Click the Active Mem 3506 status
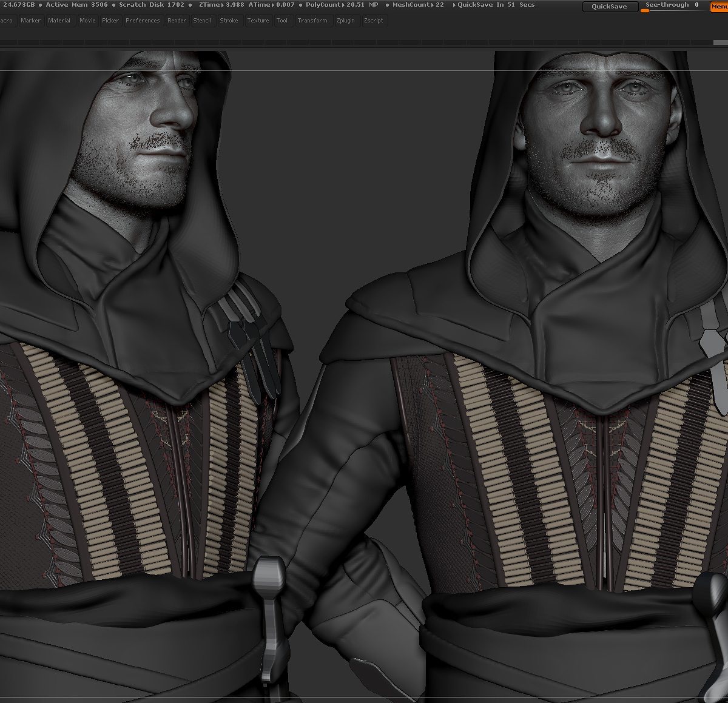728x703 pixels. tap(77, 5)
